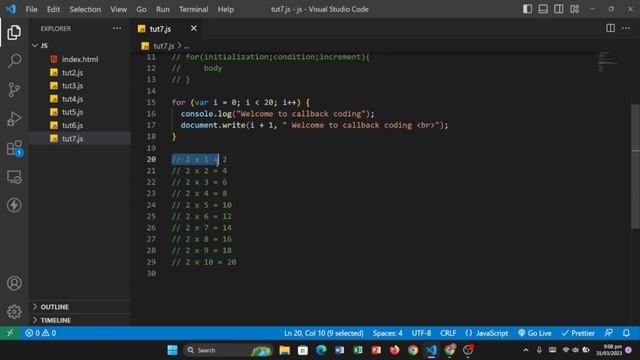Open tut4.js file
This screenshot has width=640, height=360.
[80, 99]
